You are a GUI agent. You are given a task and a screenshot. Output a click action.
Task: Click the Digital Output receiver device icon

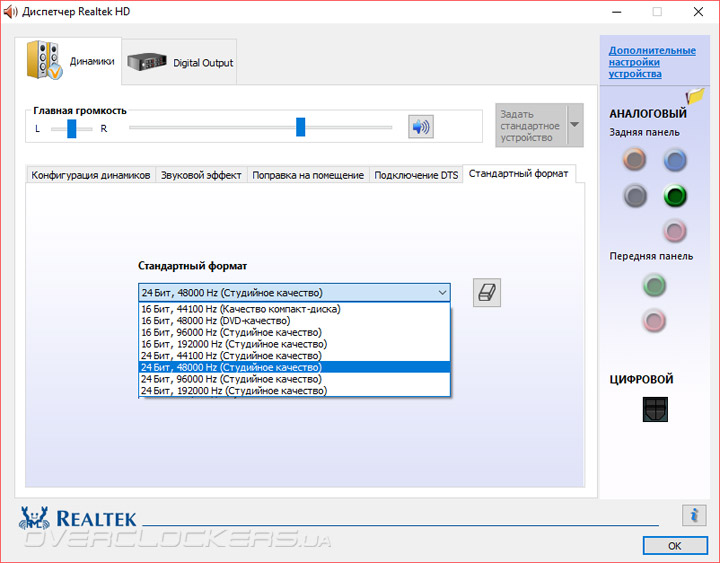(146, 62)
